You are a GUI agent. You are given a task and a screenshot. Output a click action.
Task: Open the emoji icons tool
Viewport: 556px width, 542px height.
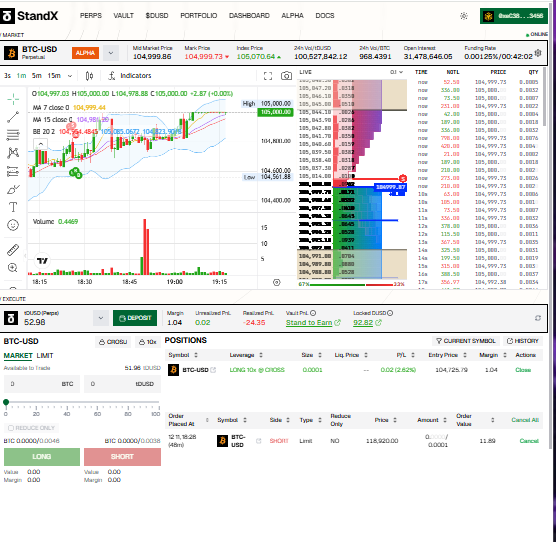(13, 225)
